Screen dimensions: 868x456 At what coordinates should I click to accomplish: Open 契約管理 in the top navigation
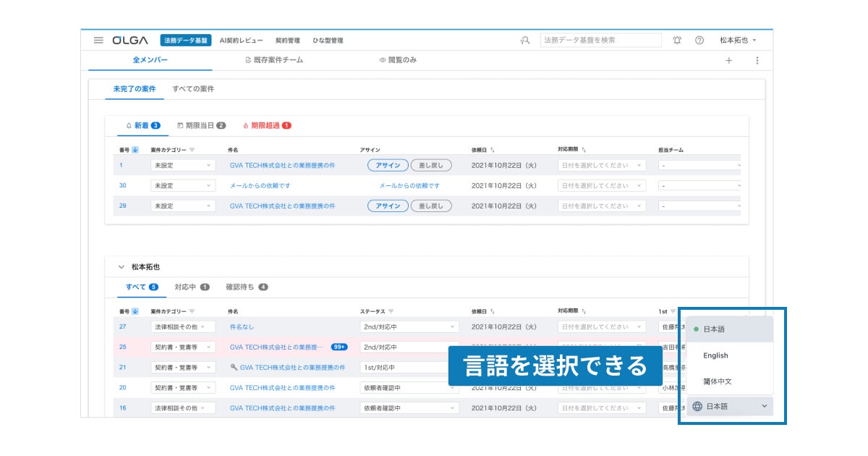point(288,41)
